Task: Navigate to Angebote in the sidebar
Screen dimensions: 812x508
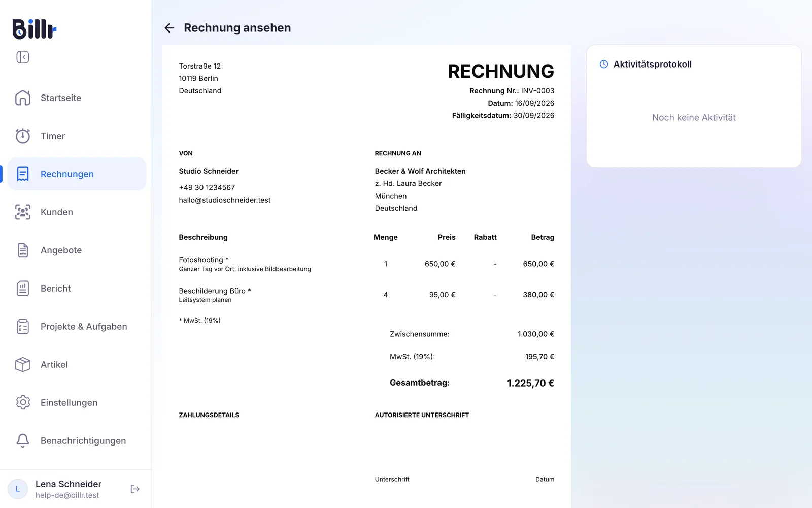Action: pyautogui.click(x=77, y=250)
